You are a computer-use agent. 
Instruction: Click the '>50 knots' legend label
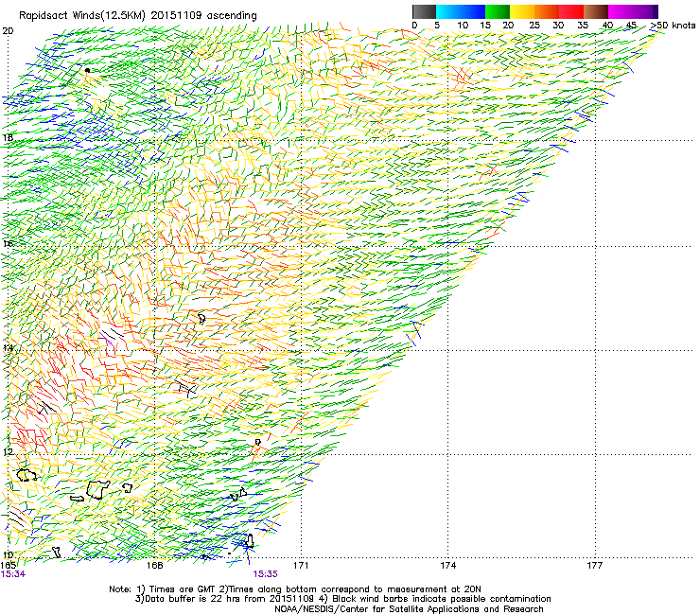coord(673,26)
